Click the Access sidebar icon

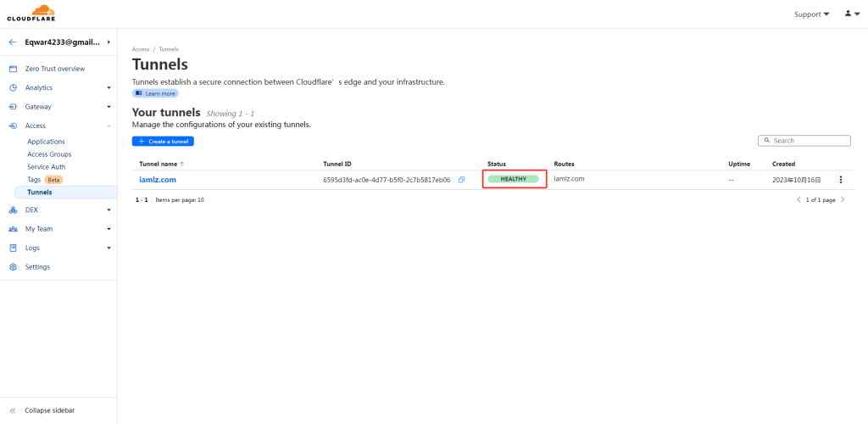tap(14, 126)
